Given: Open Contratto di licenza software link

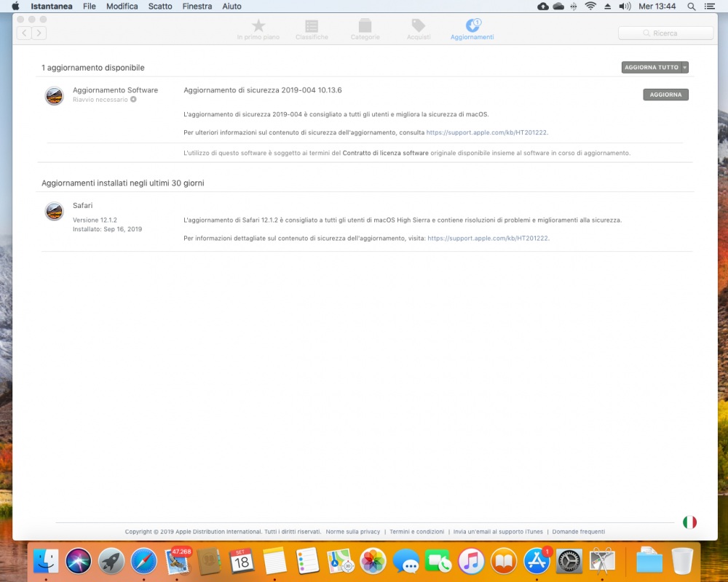Looking at the screenshot, I should point(385,153).
